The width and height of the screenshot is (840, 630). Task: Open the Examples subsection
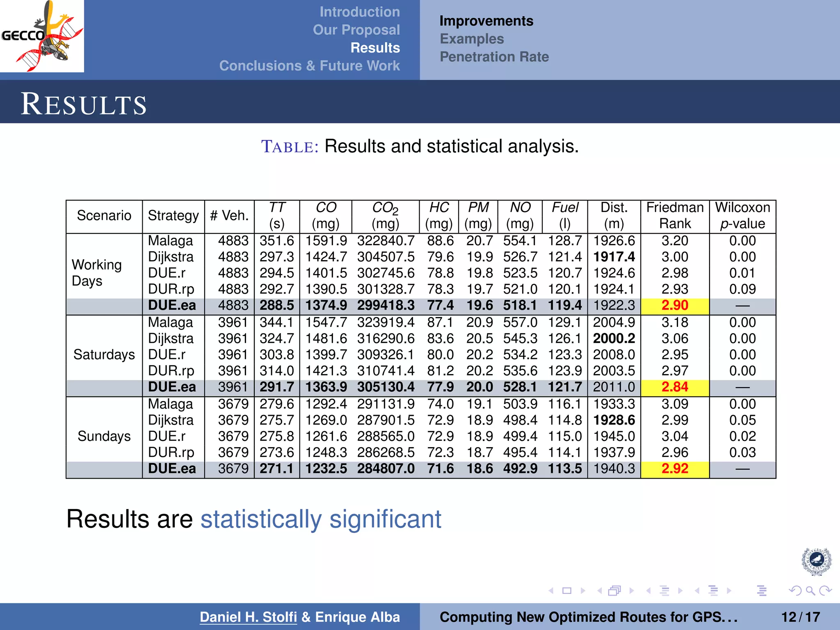click(x=472, y=39)
